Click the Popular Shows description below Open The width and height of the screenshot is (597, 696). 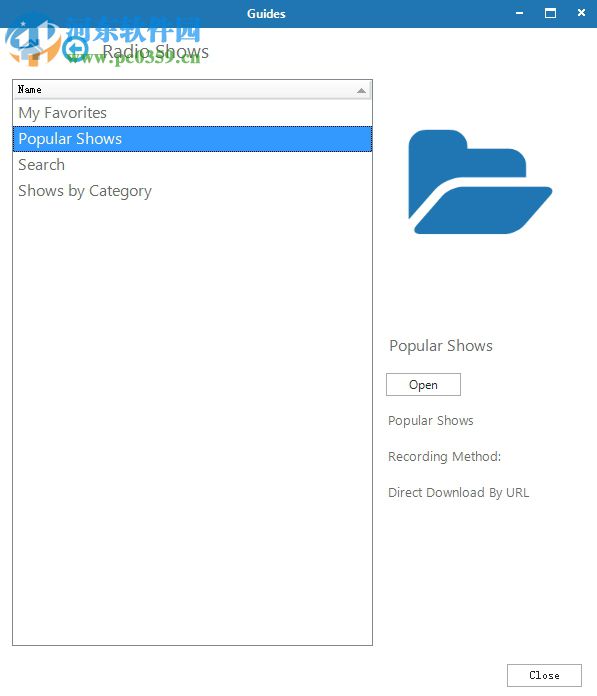(x=431, y=420)
